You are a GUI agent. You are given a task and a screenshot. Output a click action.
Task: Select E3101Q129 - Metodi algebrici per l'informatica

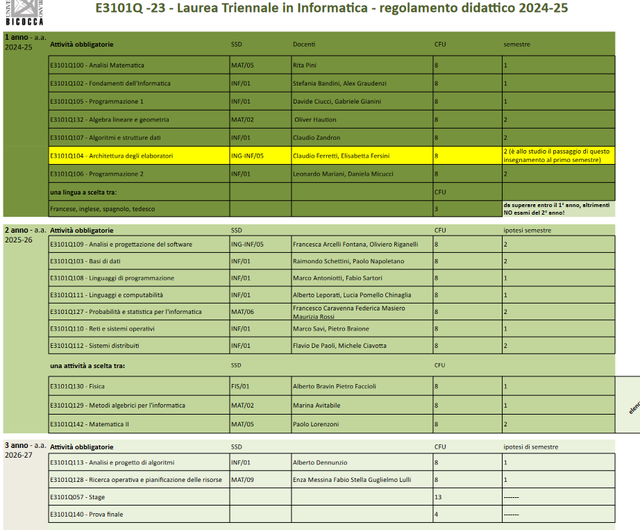coord(139,405)
